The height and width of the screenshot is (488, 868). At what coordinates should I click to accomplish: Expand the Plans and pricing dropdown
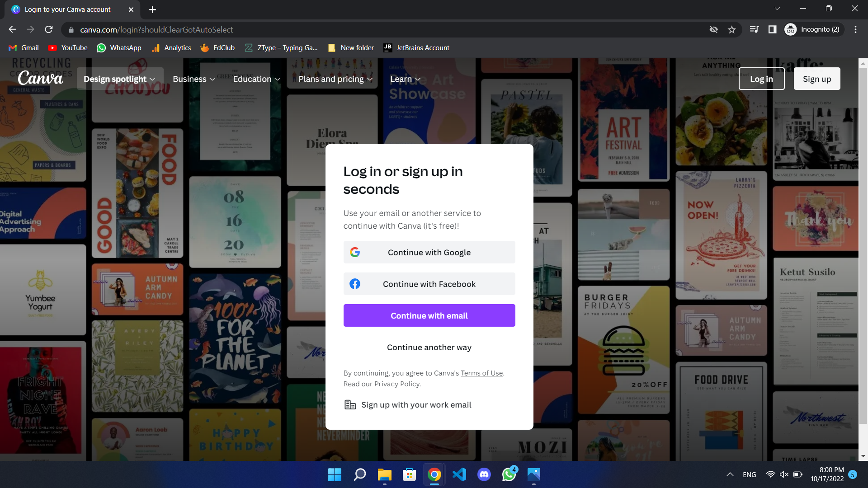(x=335, y=79)
